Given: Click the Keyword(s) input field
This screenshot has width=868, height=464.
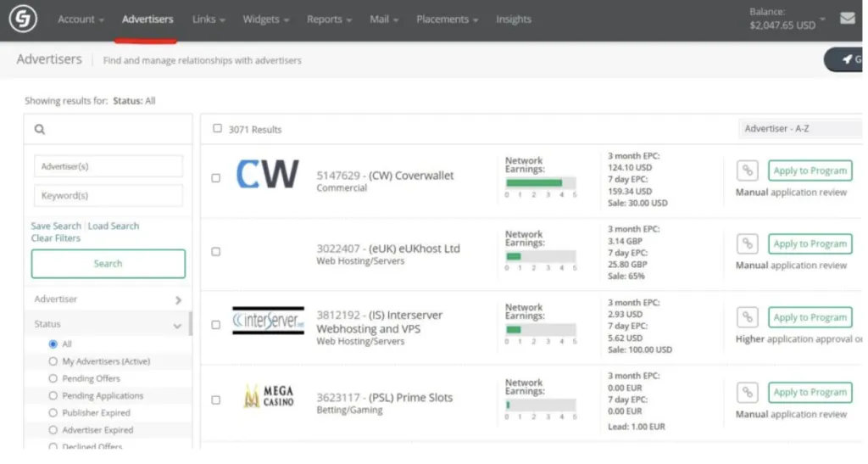Looking at the screenshot, I should click(x=108, y=195).
